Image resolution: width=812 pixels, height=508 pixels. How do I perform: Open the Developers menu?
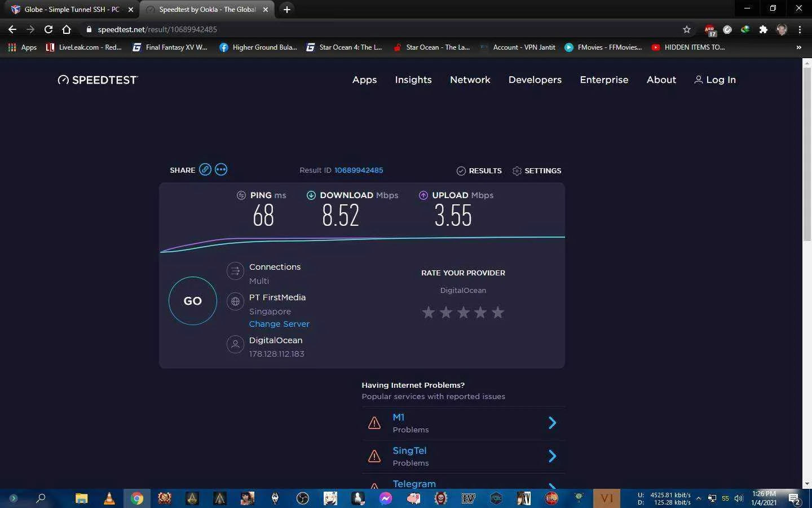tap(535, 80)
